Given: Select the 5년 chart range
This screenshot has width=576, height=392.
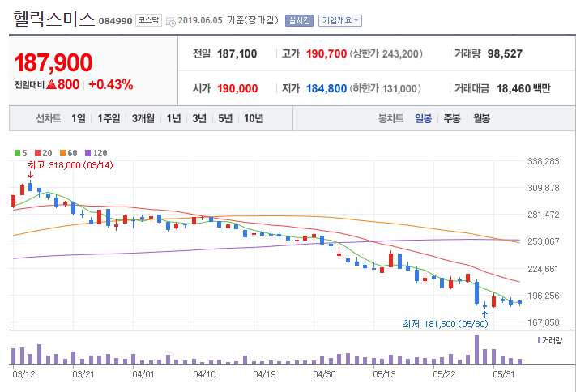Looking at the screenshot, I should pos(225,118).
